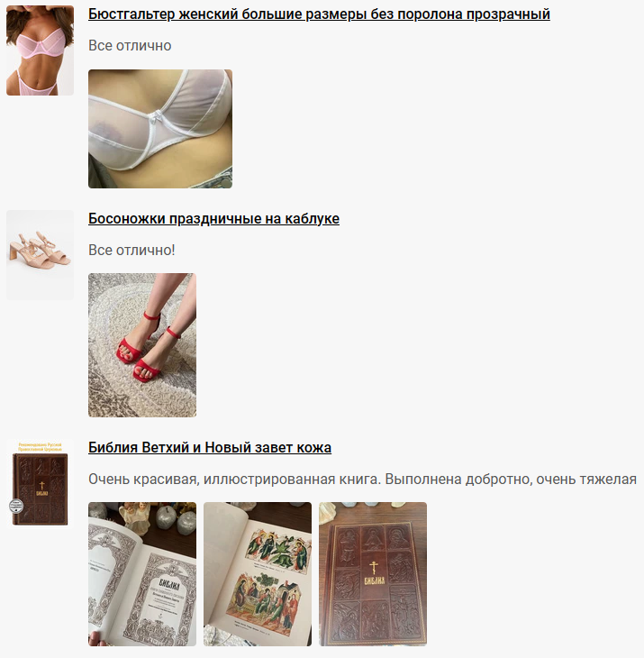The width and height of the screenshot is (644, 658).
Task: Open the 'Бюстгальтер женский большие размеры' product link
Action: point(319,14)
